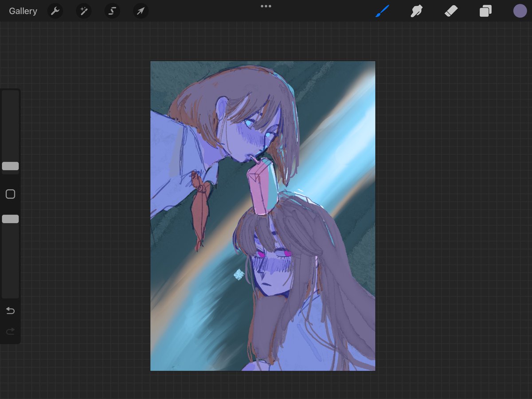
Task: Click the brush opacity slider handle
Action: 10,219
